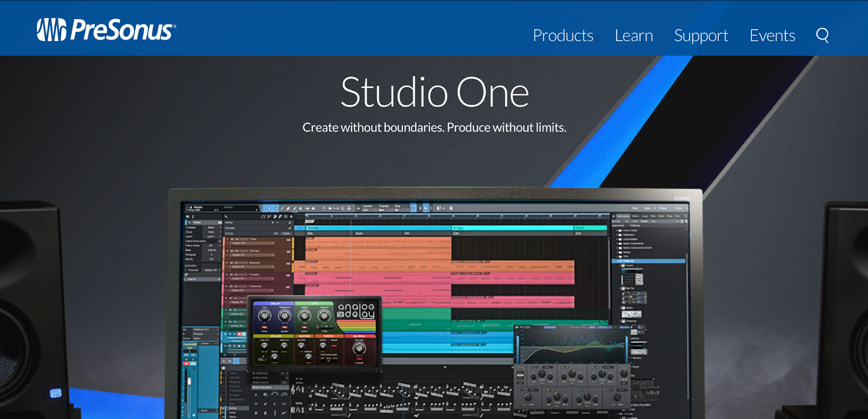Collapse the selected PreSonus folder in browser
Viewport: 868px width, 419px height.
coord(617,261)
